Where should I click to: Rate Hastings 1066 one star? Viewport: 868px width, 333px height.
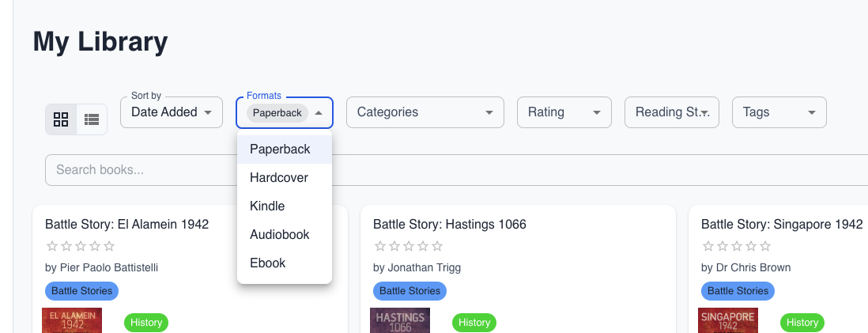coord(379,246)
